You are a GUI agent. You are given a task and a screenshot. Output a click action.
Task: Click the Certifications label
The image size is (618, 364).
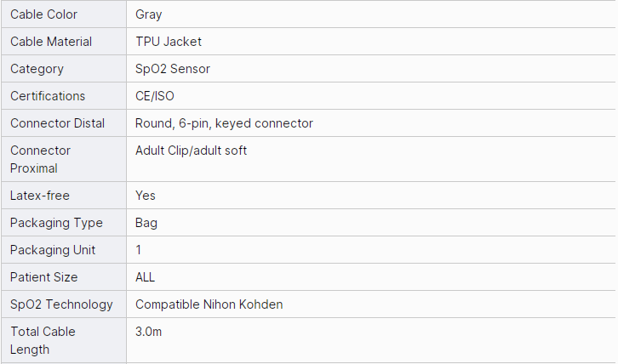pos(48,96)
